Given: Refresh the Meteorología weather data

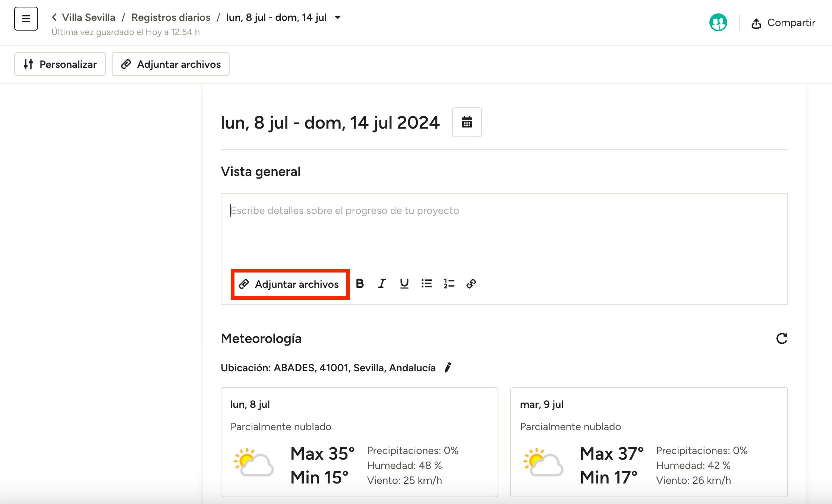Looking at the screenshot, I should pos(782,338).
